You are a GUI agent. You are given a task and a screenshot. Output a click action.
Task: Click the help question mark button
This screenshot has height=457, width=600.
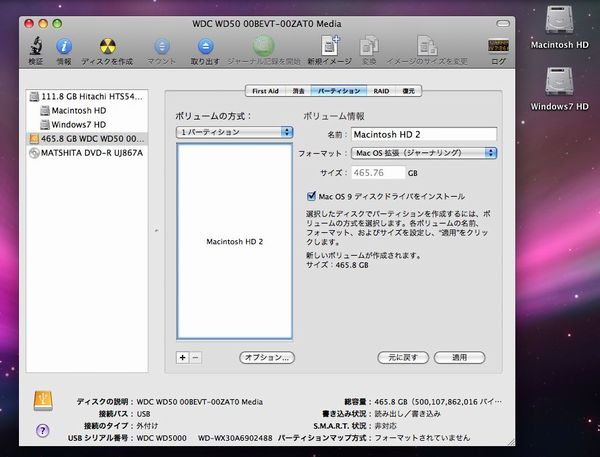(x=43, y=431)
